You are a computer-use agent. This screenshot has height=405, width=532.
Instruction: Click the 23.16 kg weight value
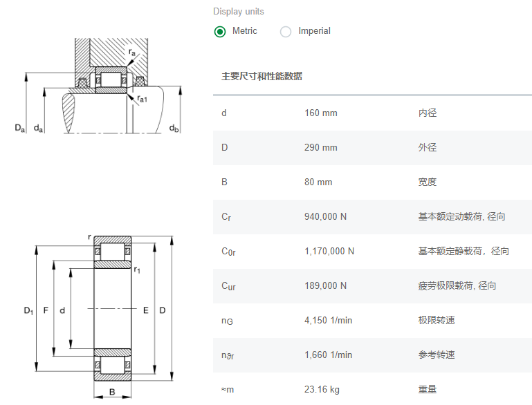coord(322,389)
